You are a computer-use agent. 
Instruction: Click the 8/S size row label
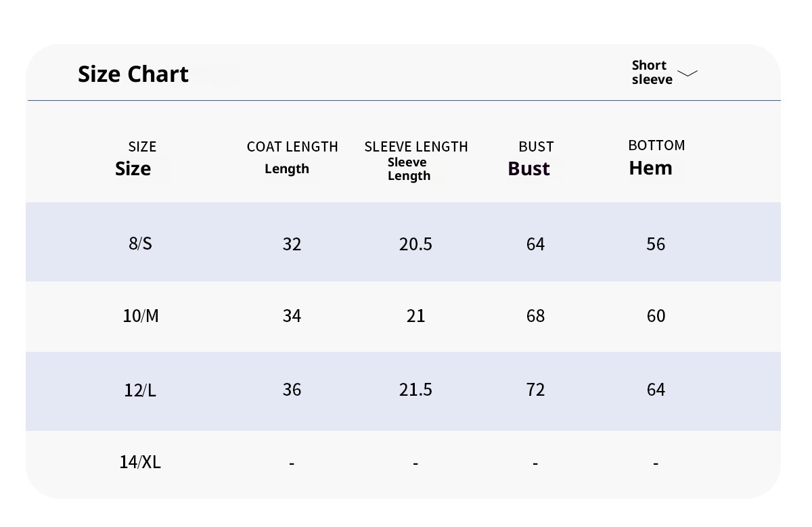pos(140,244)
